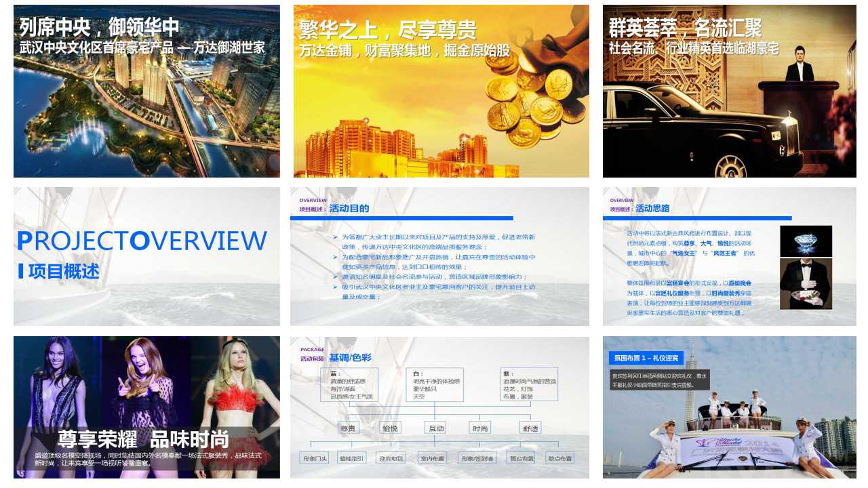Select the 互动 box in the diagram
Screen dimensions: 868x488
pos(435,428)
